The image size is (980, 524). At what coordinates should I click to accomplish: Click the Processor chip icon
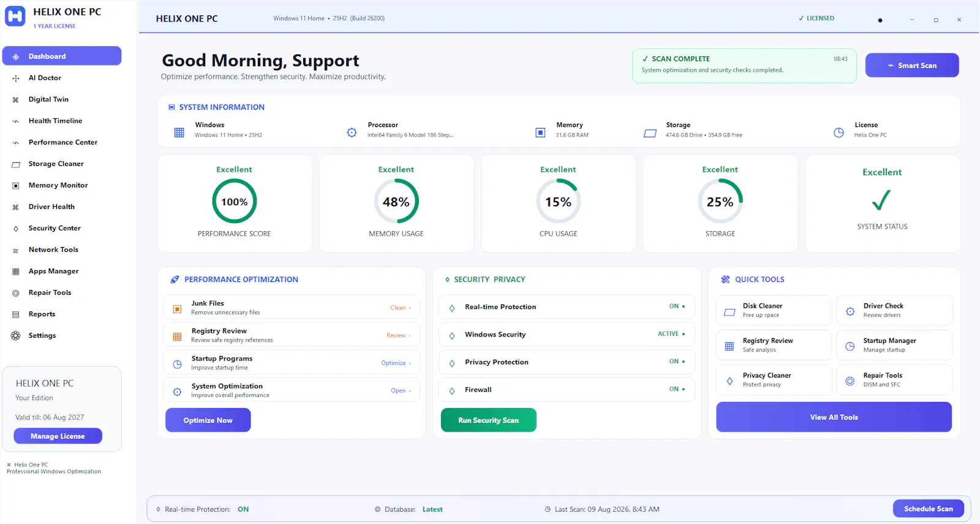pos(352,132)
